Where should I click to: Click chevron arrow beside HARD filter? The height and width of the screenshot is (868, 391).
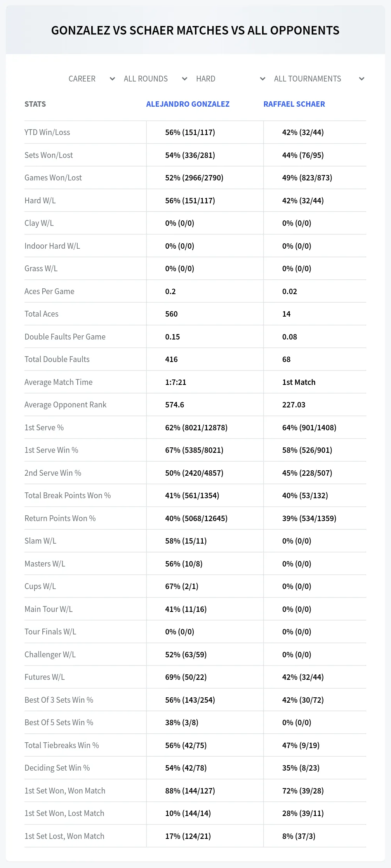click(x=262, y=79)
